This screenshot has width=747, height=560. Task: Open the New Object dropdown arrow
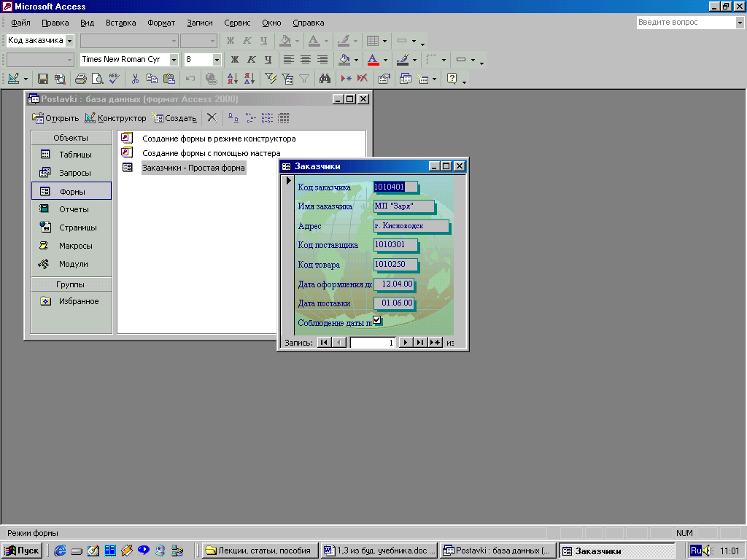click(x=434, y=79)
